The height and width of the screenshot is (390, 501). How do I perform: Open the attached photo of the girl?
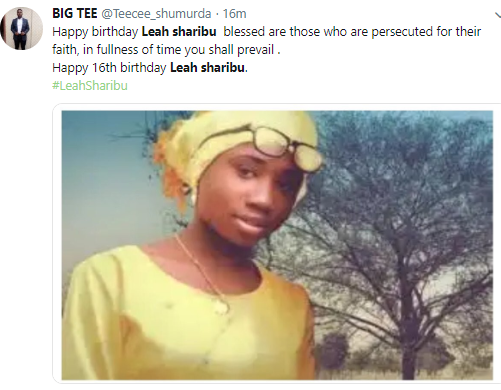277,245
